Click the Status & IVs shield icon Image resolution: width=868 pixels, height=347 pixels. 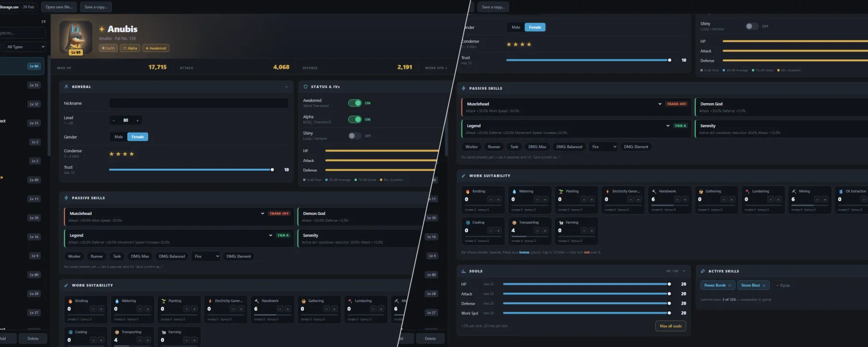tap(305, 87)
